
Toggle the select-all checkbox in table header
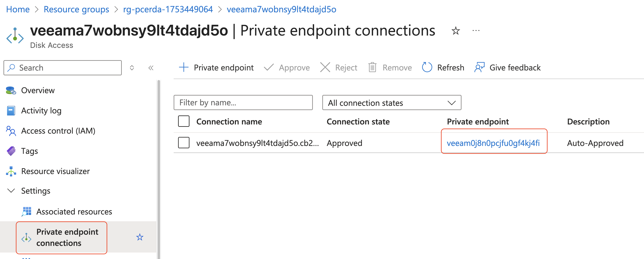(x=184, y=121)
